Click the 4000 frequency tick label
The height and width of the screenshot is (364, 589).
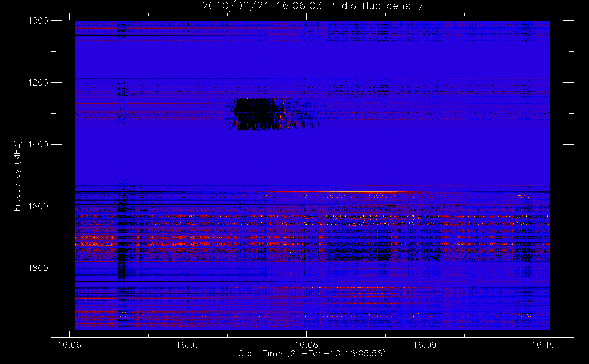pos(37,21)
